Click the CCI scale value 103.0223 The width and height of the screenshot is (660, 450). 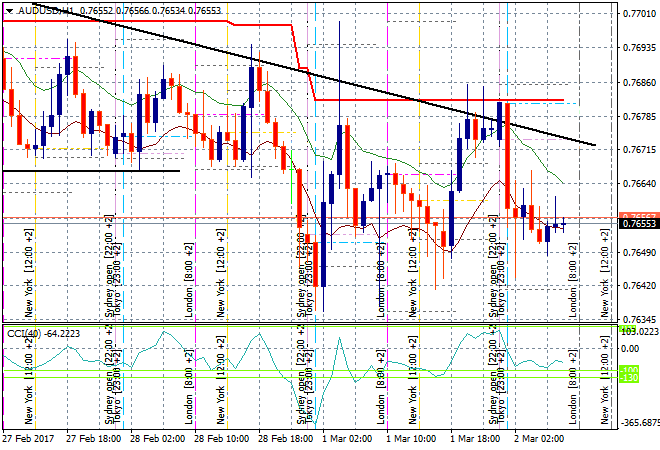638,330
